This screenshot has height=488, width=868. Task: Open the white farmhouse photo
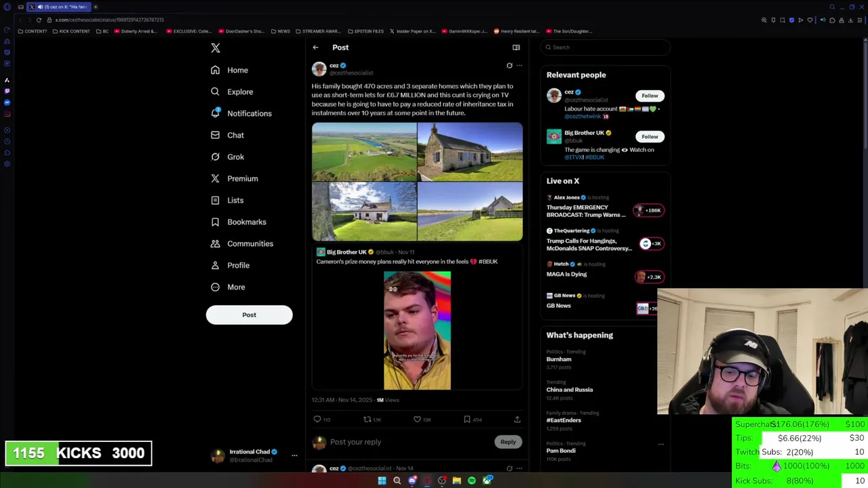point(364,211)
